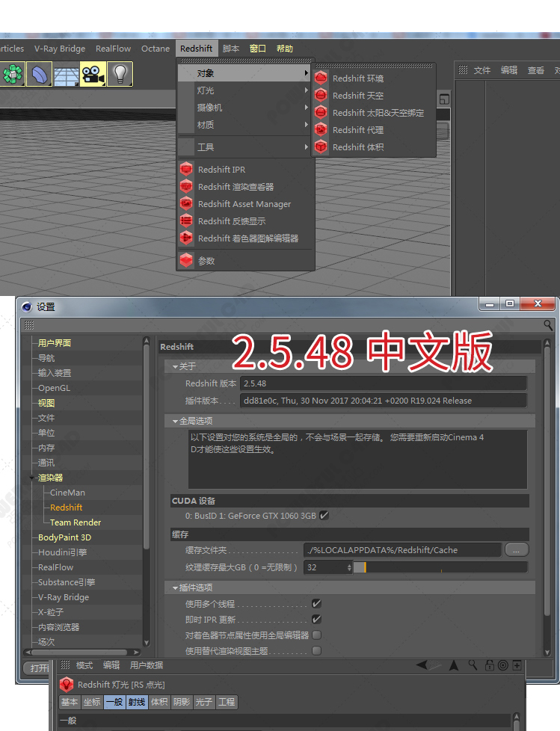Expand the 工具 submenu
This screenshot has height=731, width=560.
(246, 147)
